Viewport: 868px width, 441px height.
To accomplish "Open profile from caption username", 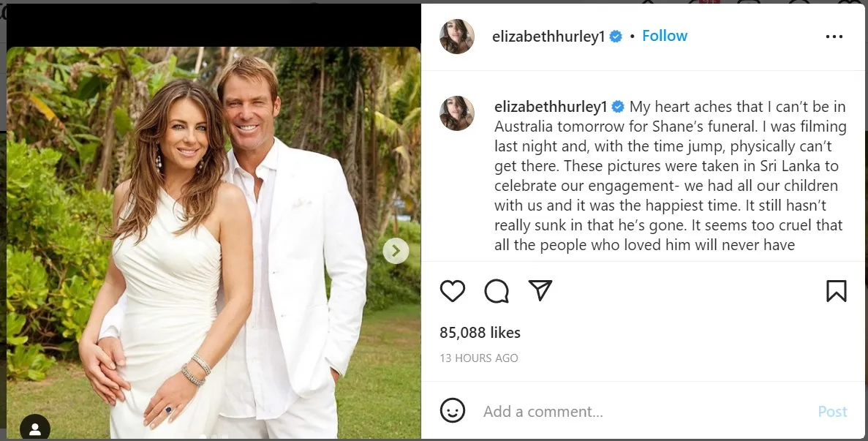I will 551,106.
